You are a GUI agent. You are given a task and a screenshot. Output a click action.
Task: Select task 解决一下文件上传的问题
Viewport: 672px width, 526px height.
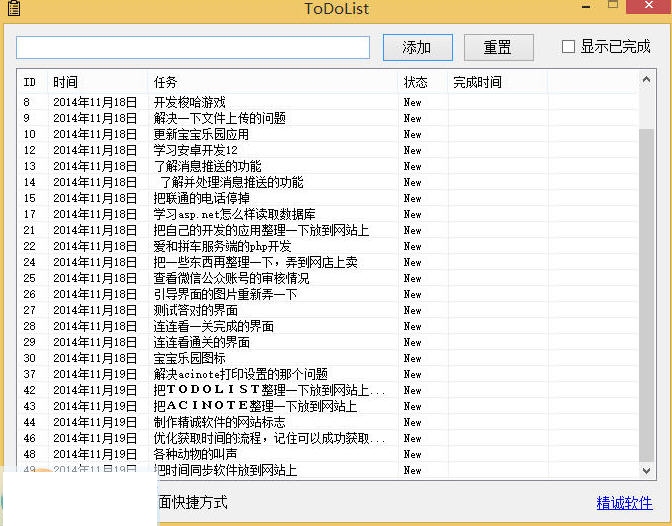219,118
